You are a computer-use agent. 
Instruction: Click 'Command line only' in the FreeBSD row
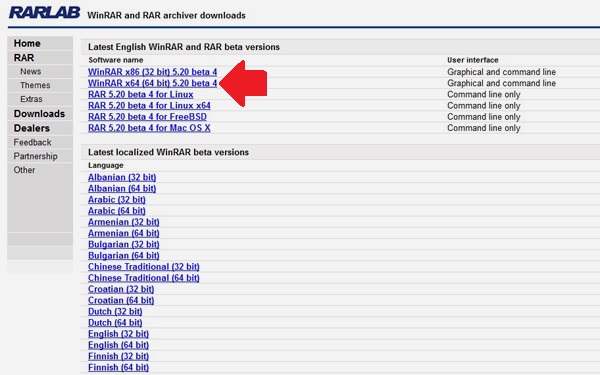(x=484, y=117)
